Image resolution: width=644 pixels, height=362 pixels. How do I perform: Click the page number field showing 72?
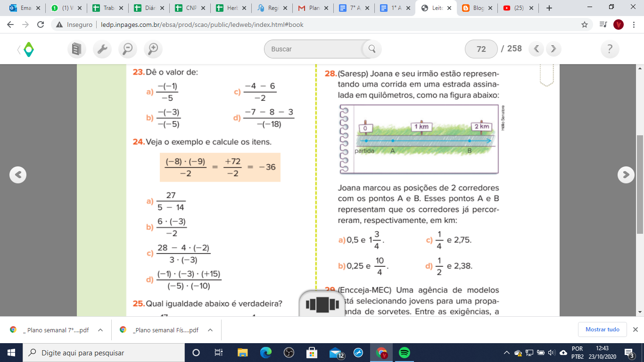pyautogui.click(x=481, y=49)
